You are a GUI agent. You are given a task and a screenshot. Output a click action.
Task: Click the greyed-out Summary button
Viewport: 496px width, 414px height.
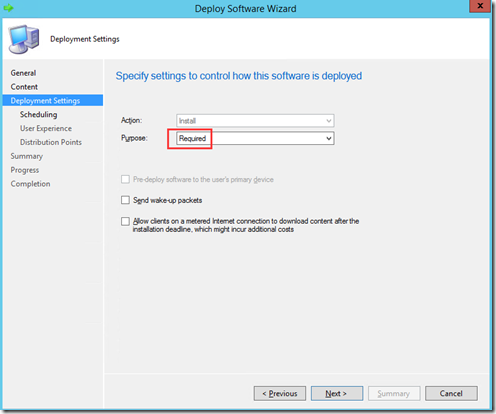[394, 394]
